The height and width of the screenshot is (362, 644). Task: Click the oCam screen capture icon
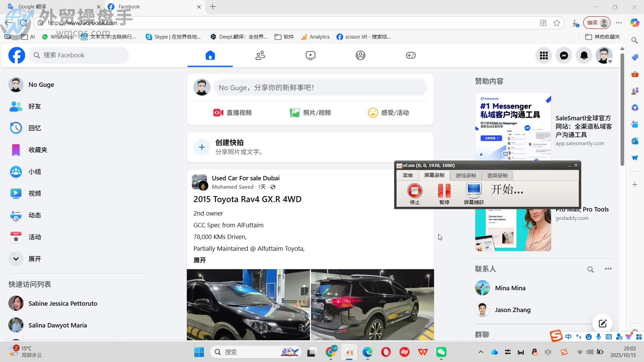click(474, 190)
